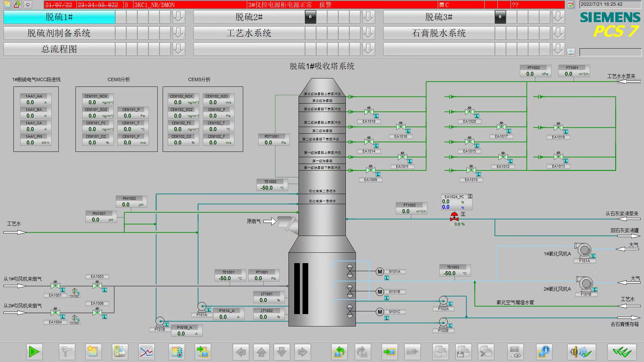Click motorized valve EA1001 symbol
Image resolution: width=644 pixels, height=362 pixels.
point(55,286)
